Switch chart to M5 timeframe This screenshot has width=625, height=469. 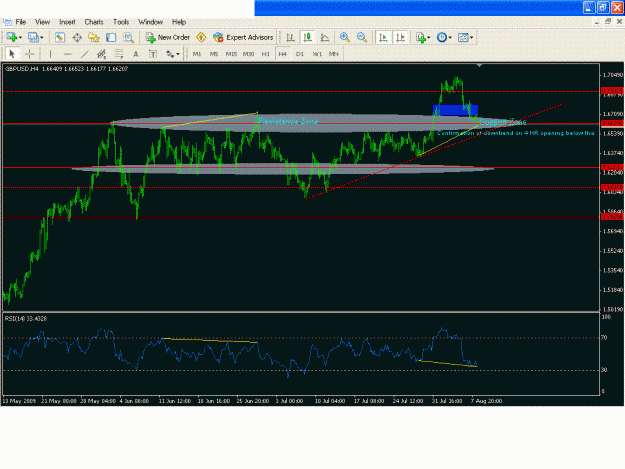click(x=214, y=54)
